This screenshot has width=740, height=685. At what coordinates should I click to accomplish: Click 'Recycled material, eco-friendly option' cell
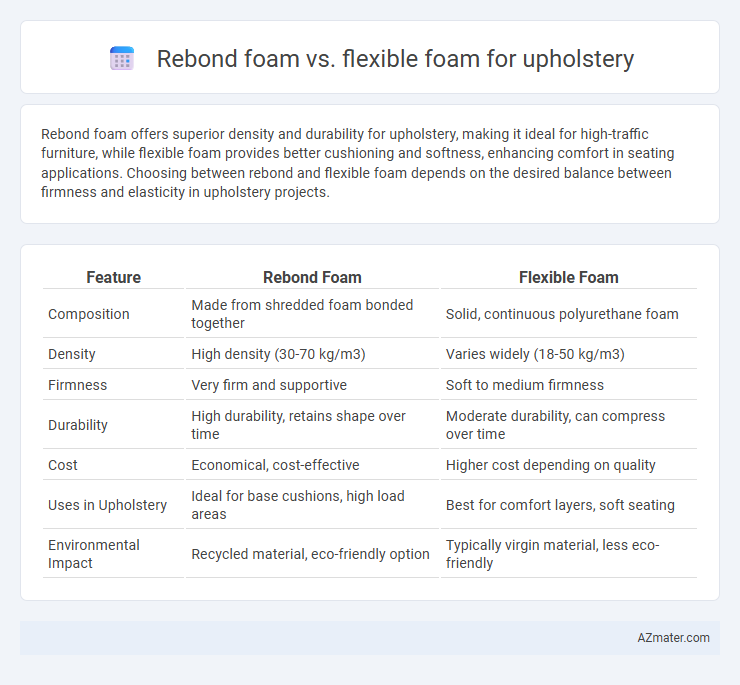point(312,554)
